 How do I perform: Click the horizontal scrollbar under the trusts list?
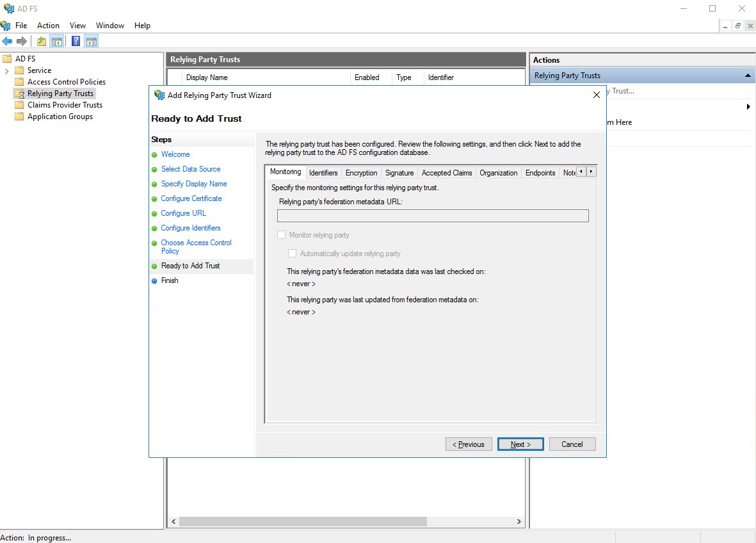tap(346, 522)
